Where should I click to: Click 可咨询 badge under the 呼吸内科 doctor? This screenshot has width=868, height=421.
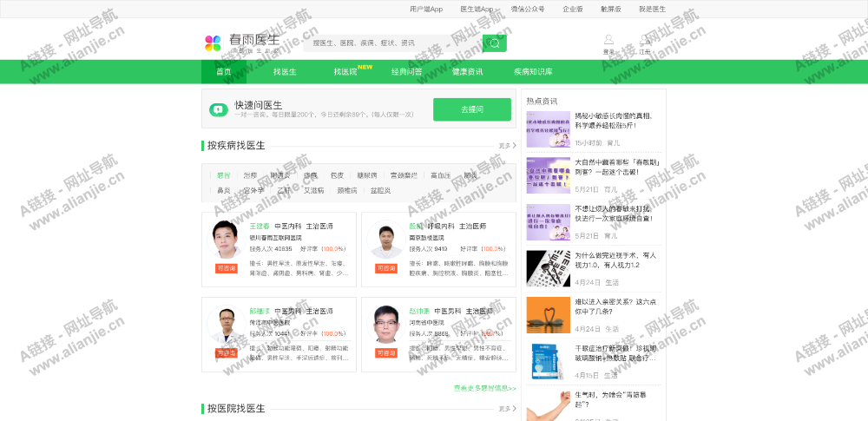click(386, 268)
